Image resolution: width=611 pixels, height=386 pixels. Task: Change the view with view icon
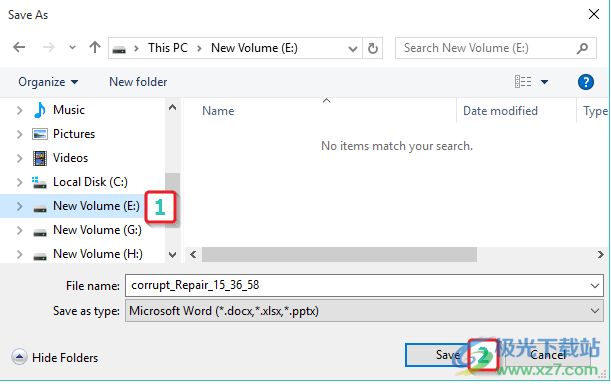click(523, 82)
